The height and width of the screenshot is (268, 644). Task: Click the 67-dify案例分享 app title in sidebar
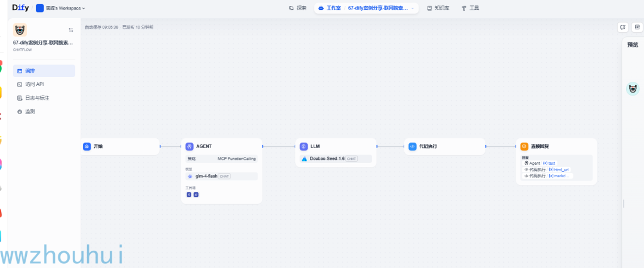[x=43, y=43]
